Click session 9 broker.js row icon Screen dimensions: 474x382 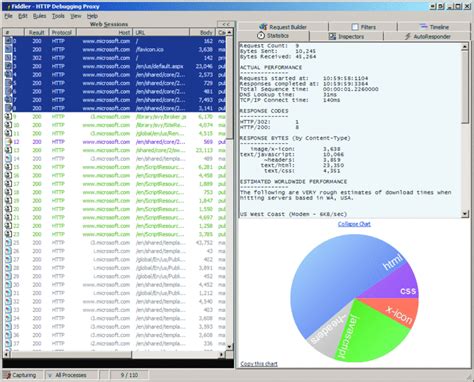(x=8, y=116)
